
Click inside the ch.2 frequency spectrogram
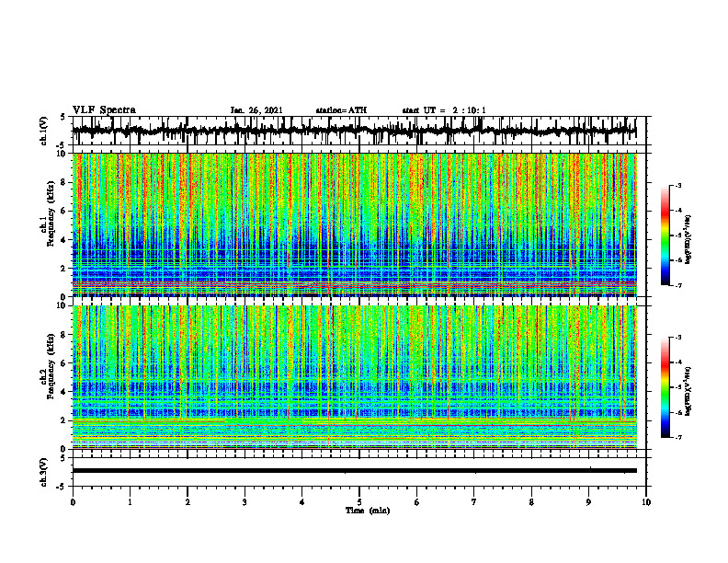click(354, 377)
